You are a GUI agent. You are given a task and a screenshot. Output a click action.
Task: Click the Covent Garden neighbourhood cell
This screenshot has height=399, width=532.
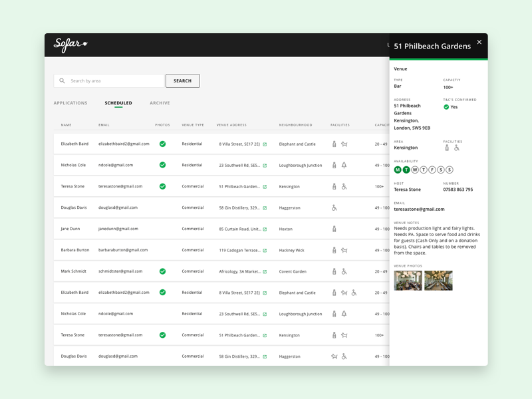tap(293, 271)
